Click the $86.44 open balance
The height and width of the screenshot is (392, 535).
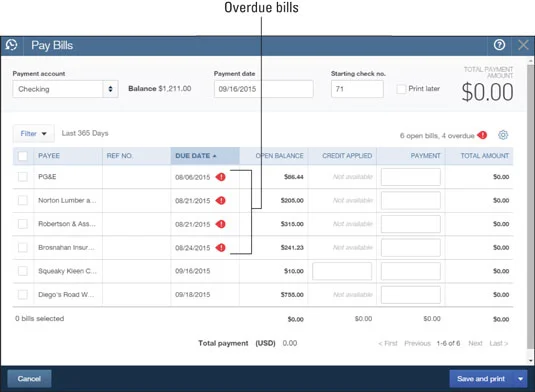coord(293,177)
